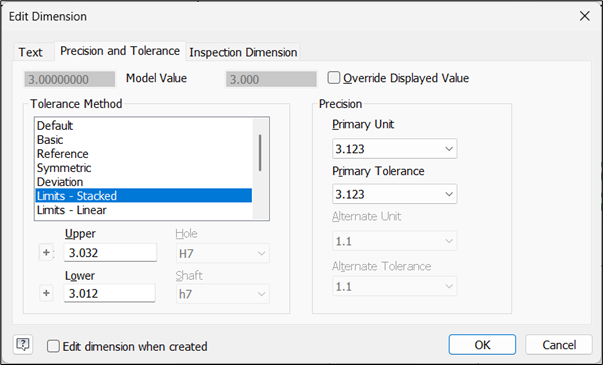This screenshot has height=365, width=603.
Task: Open the Alternate Unit dropdown
Action: point(395,241)
